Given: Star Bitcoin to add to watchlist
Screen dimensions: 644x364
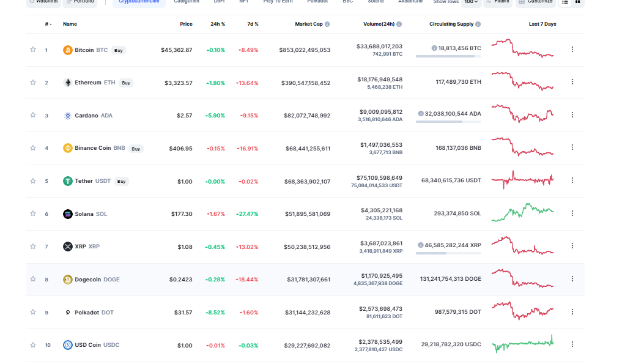Looking at the screenshot, I should (33, 50).
